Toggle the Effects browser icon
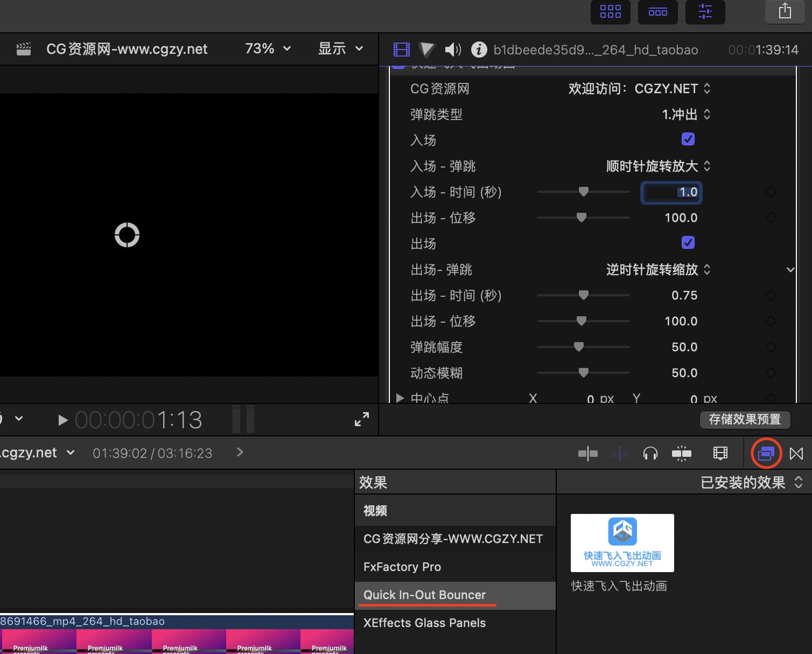The height and width of the screenshot is (654, 812). pyautogui.click(x=766, y=454)
